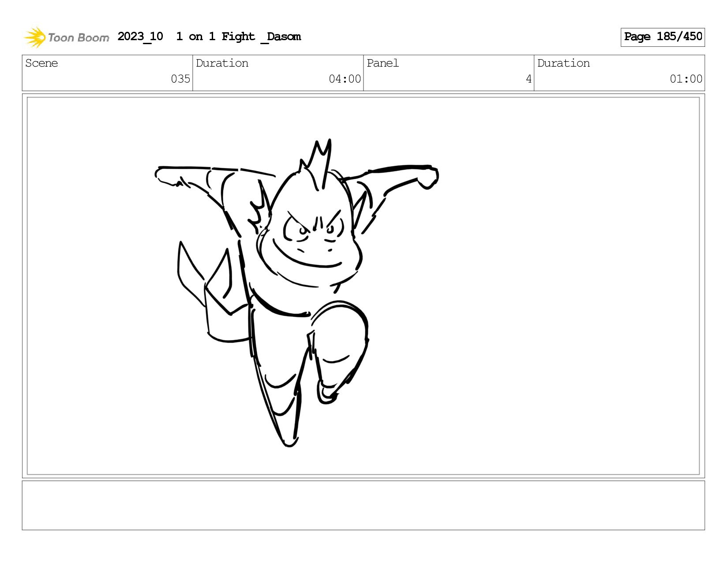The height and width of the screenshot is (563, 728).
Task: Select the project title '2023_10 1 on 1 Fight _Dasom'
Action: (209, 37)
